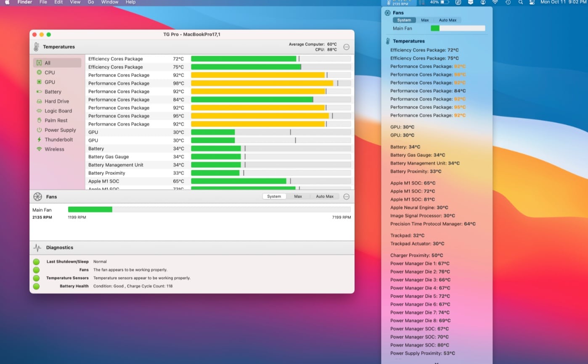Click Auto Max in the menu bar popup

(x=448, y=20)
